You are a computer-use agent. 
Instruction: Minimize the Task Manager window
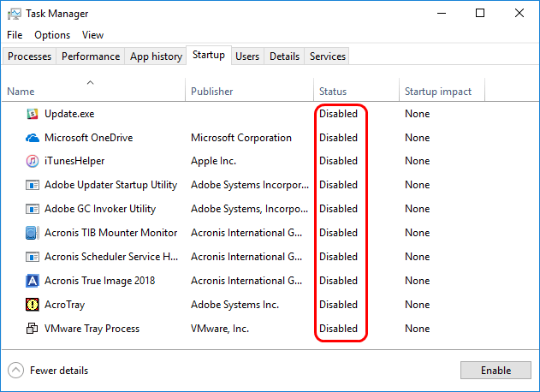point(442,13)
